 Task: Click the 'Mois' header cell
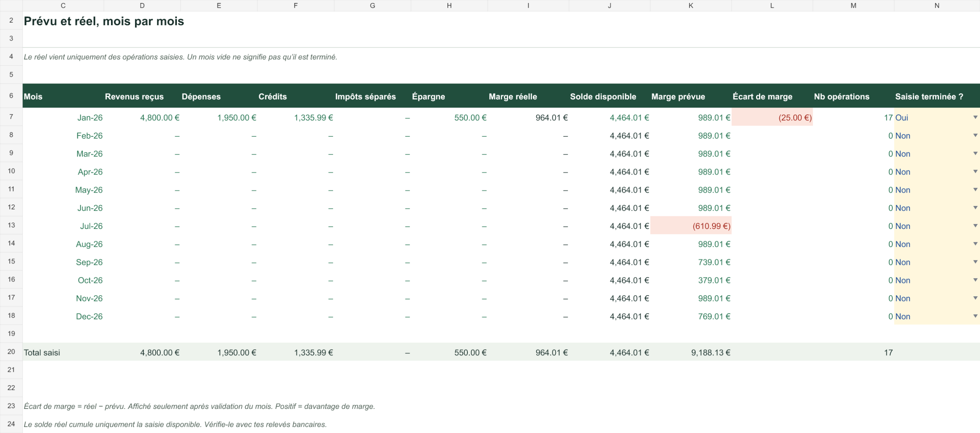click(x=63, y=96)
